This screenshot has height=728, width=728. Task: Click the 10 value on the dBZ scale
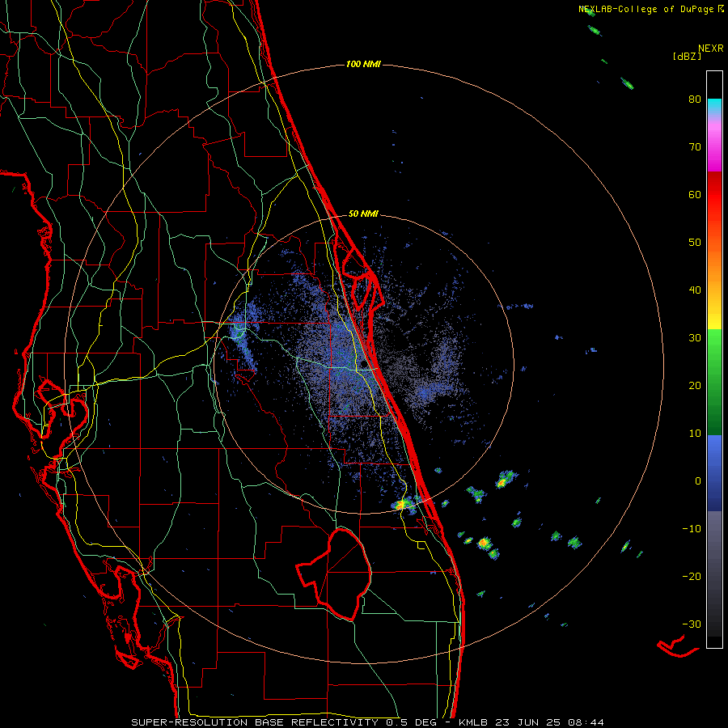click(x=695, y=434)
